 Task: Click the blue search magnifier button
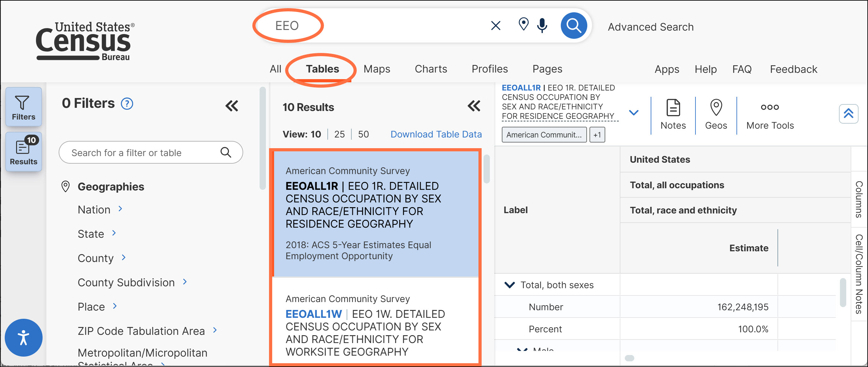573,26
